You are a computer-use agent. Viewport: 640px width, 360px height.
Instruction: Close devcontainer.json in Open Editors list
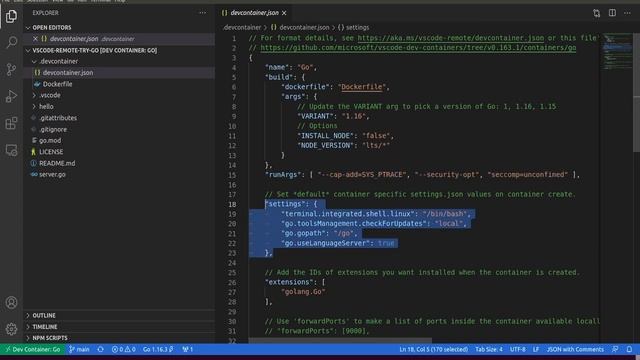[x=35, y=39]
